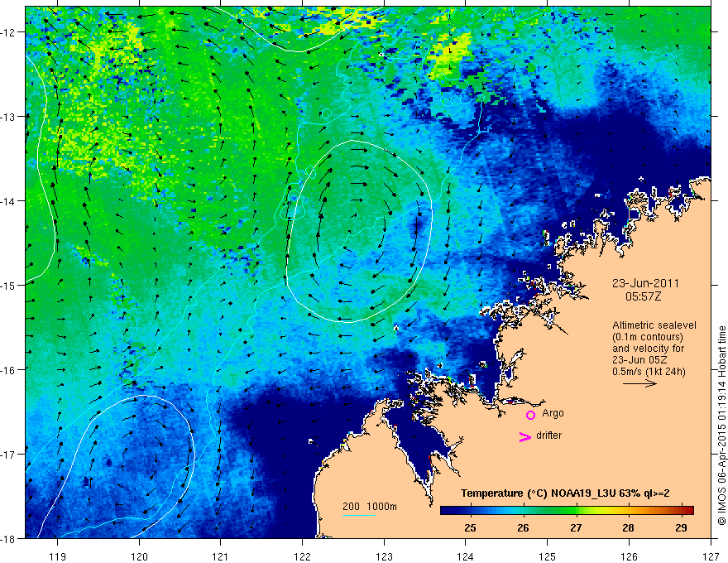Click latitude axis label -12

coord(7,32)
